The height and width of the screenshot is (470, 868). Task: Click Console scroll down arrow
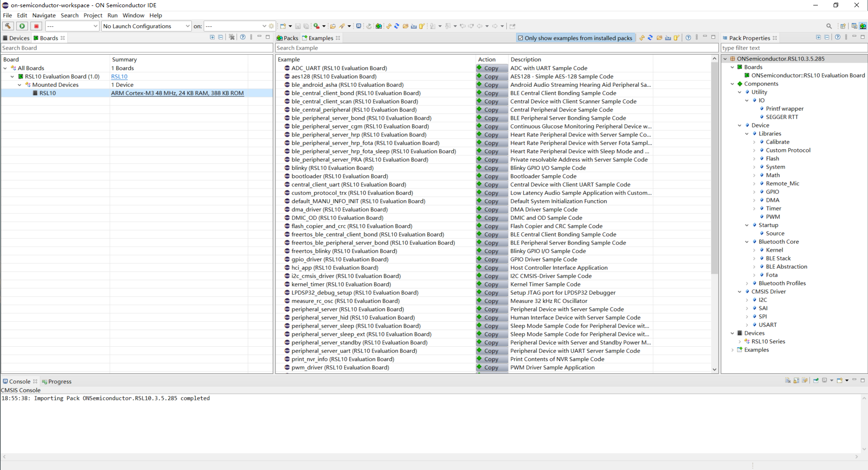864,449
